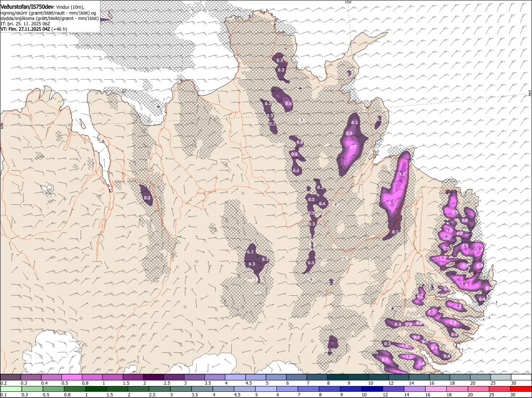Click bottom legend light lavender swatch labeled 5

pos(266,389)
